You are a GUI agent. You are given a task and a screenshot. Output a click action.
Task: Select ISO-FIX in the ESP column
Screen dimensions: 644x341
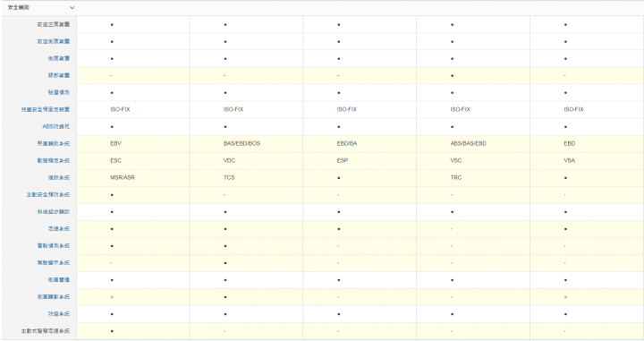(347, 109)
